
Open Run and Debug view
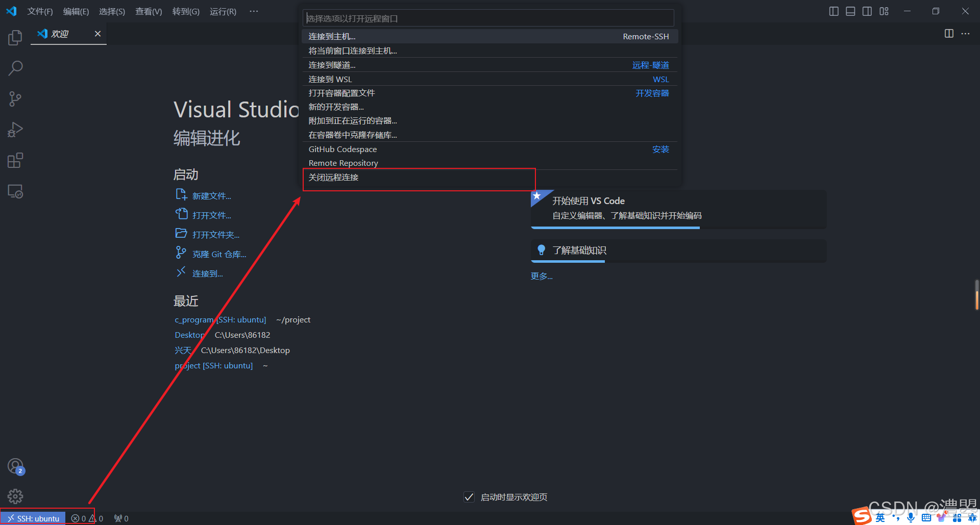(x=15, y=130)
